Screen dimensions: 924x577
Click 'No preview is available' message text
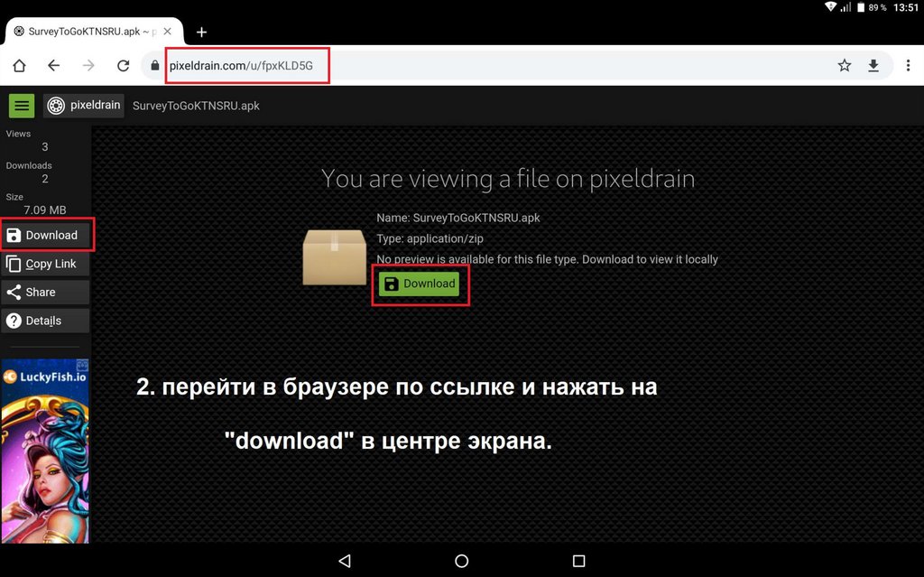(x=547, y=259)
